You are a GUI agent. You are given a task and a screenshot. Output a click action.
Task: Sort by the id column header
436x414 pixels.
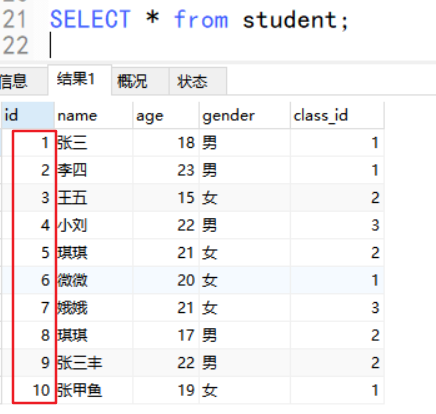[x=28, y=116]
